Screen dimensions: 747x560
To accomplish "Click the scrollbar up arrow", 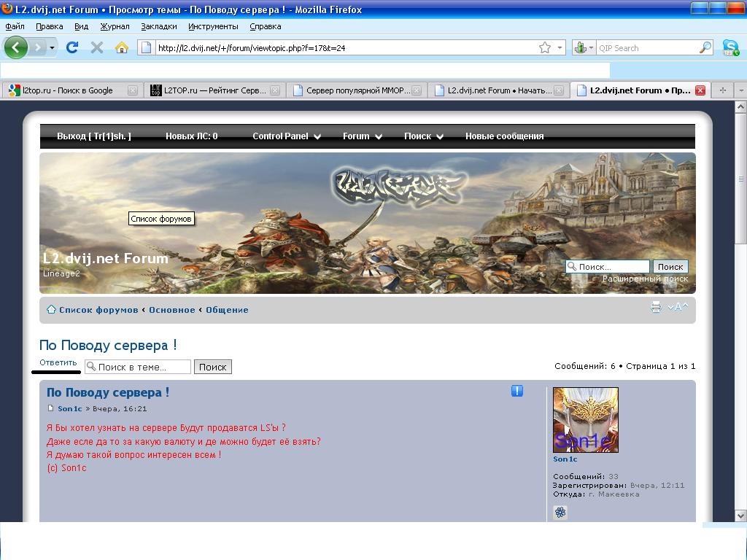I will pyautogui.click(x=740, y=106).
